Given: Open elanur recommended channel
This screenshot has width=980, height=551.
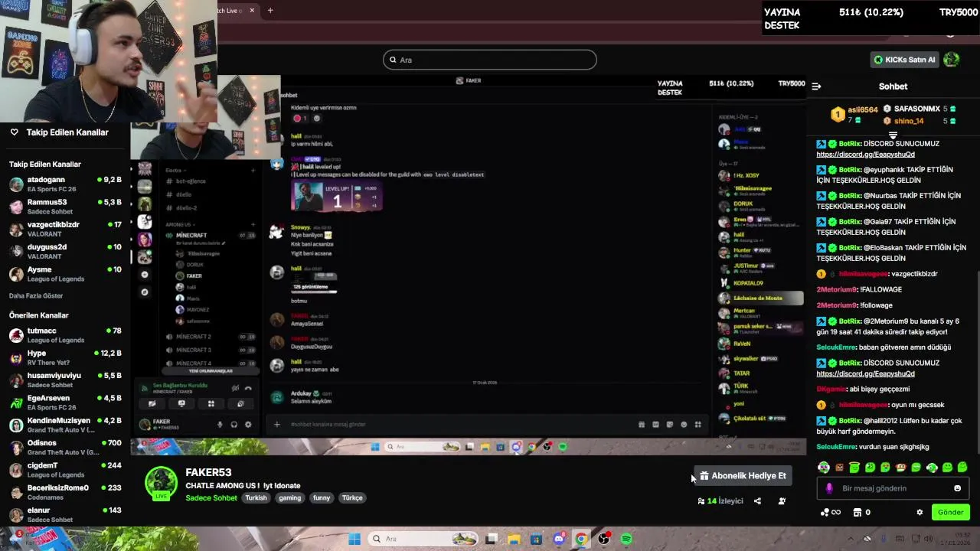Looking at the screenshot, I should pyautogui.click(x=65, y=514).
